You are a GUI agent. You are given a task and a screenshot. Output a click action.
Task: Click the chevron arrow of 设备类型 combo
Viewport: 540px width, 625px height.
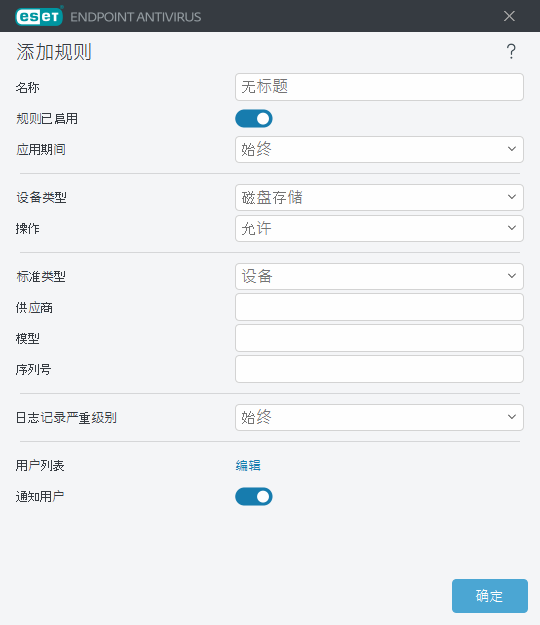pos(512,197)
